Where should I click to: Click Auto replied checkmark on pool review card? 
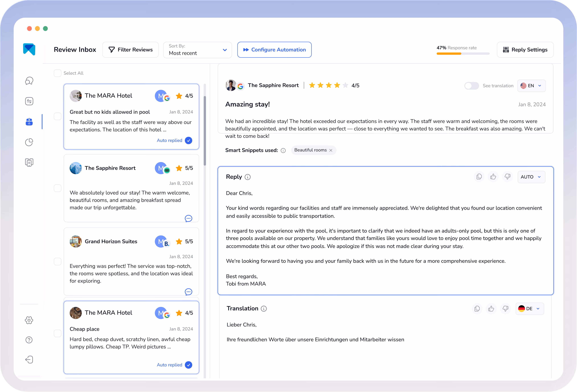click(189, 141)
